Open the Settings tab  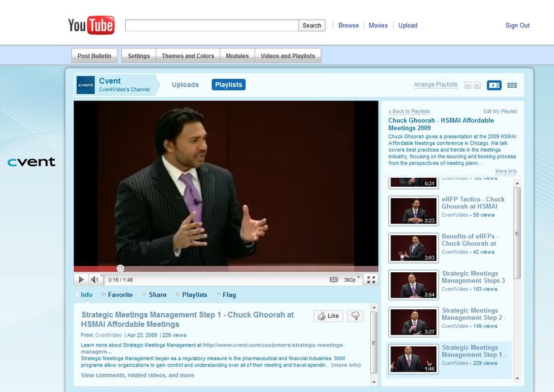[x=139, y=56]
